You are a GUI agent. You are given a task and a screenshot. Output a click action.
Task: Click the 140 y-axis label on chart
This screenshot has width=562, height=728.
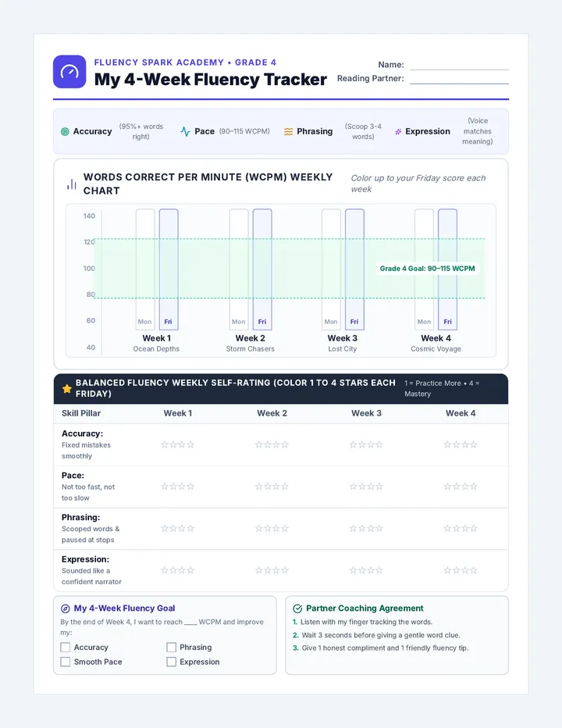click(x=89, y=216)
